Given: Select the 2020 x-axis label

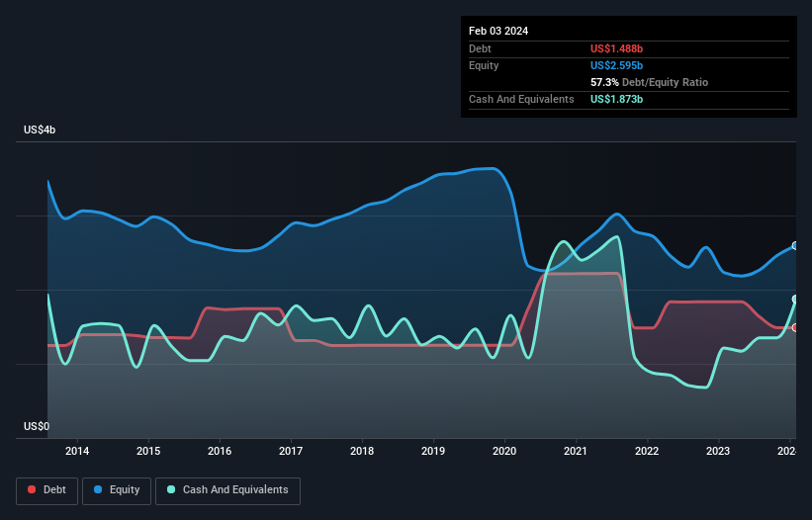Looking at the screenshot, I should (504, 451).
